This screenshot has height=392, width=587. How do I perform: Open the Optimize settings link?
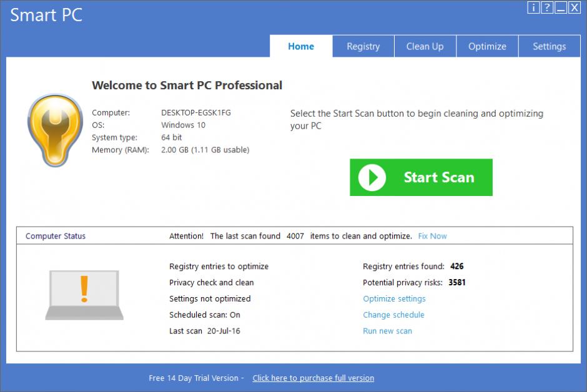point(394,299)
